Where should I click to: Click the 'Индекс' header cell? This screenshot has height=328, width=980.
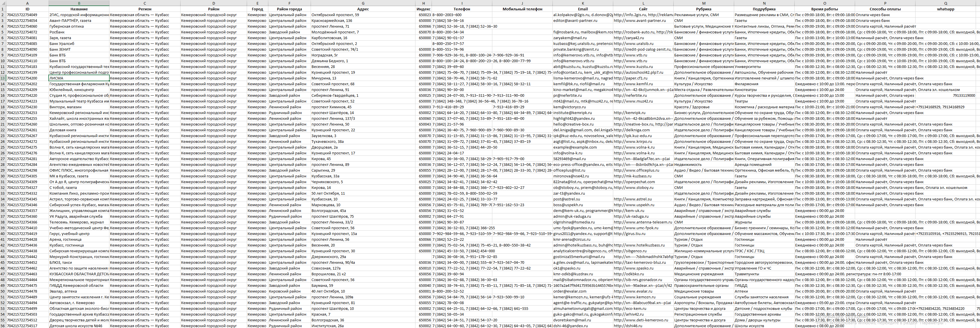coord(423,9)
